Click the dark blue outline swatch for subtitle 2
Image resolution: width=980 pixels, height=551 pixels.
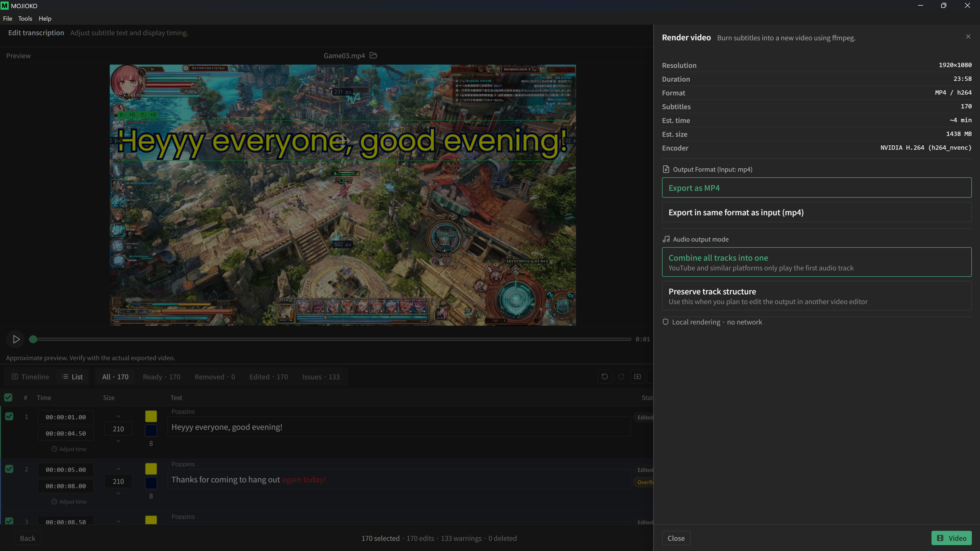151,483
